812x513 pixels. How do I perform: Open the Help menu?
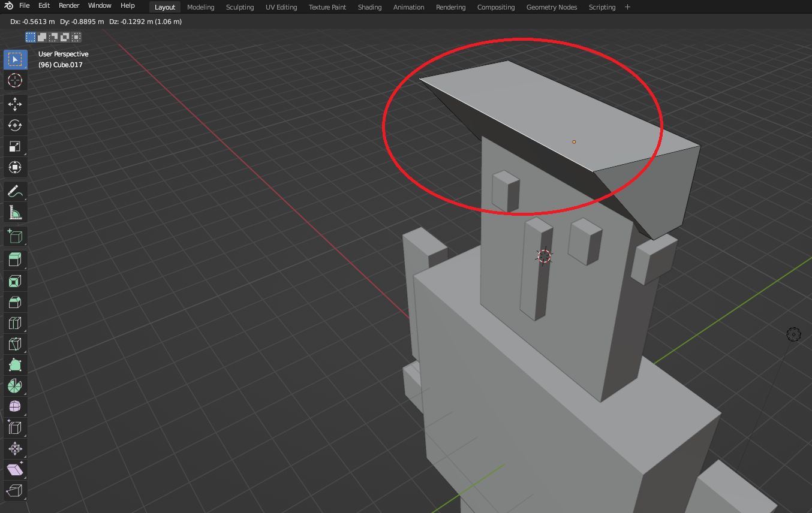pos(128,6)
